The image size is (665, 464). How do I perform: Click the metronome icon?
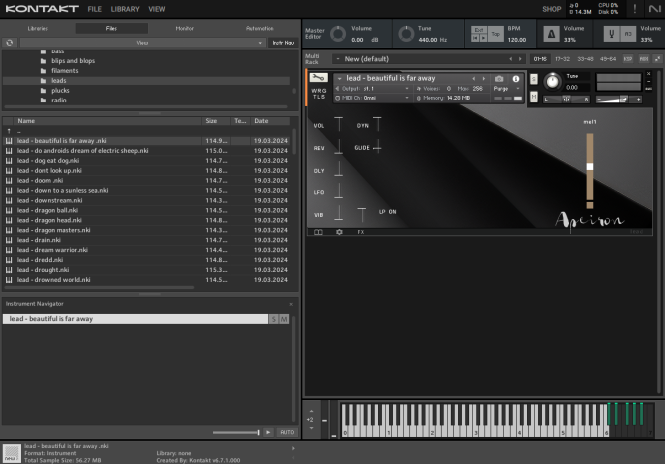[x=551, y=34]
